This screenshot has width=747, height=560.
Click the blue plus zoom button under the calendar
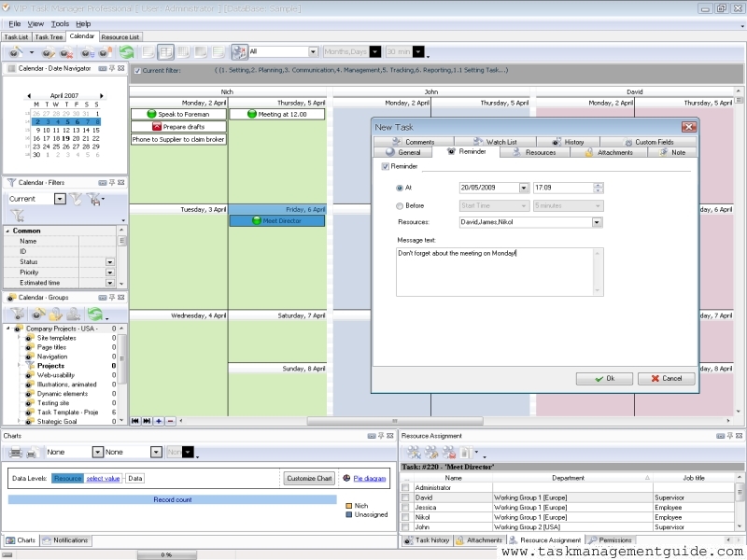[159, 421]
